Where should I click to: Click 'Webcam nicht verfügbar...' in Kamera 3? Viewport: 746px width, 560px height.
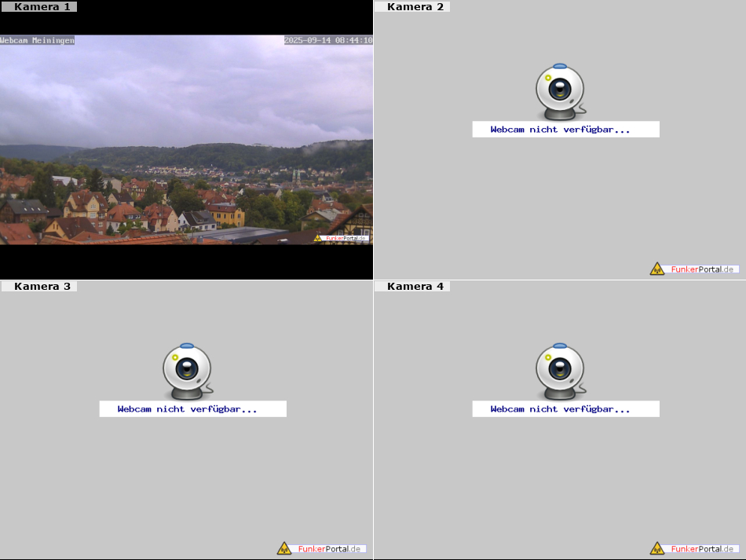[x=188, y=409]
